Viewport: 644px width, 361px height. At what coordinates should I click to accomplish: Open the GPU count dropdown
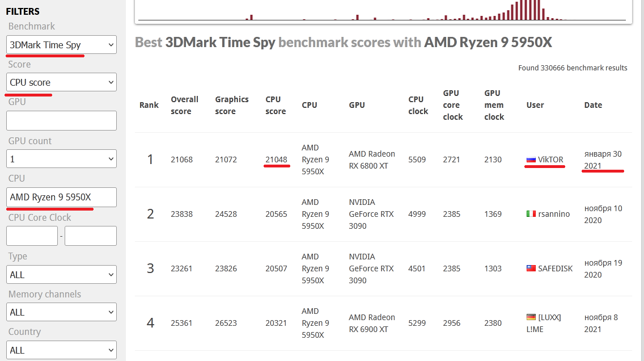61,159
